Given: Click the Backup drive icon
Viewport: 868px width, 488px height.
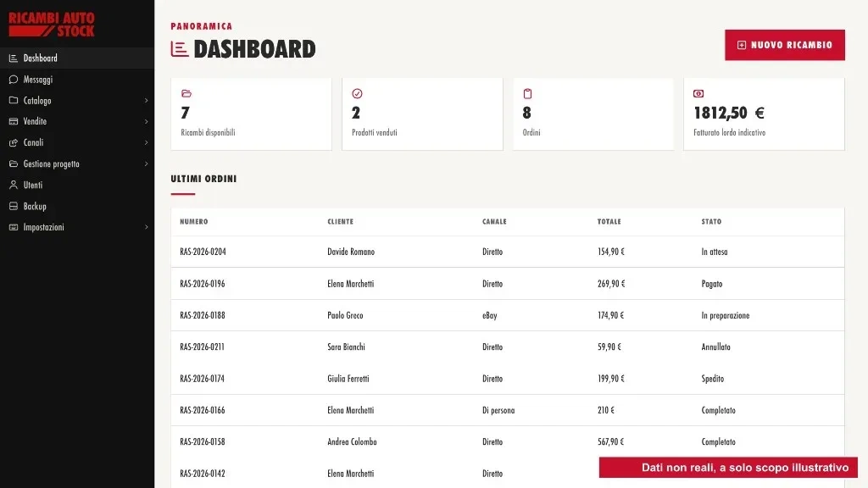Looking at the screenshot, I should [14, 206].
